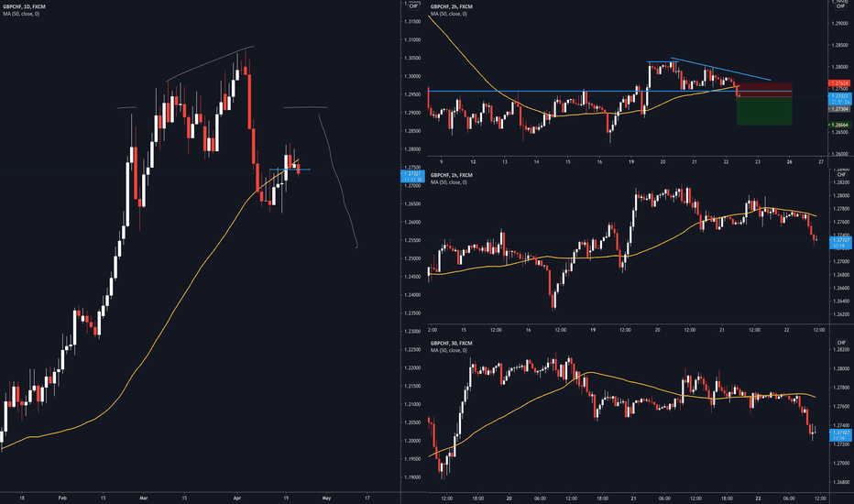The image size is (854, 504).
Task: Select the descending blue trendline on 2h chart
Action: [720, 69]
